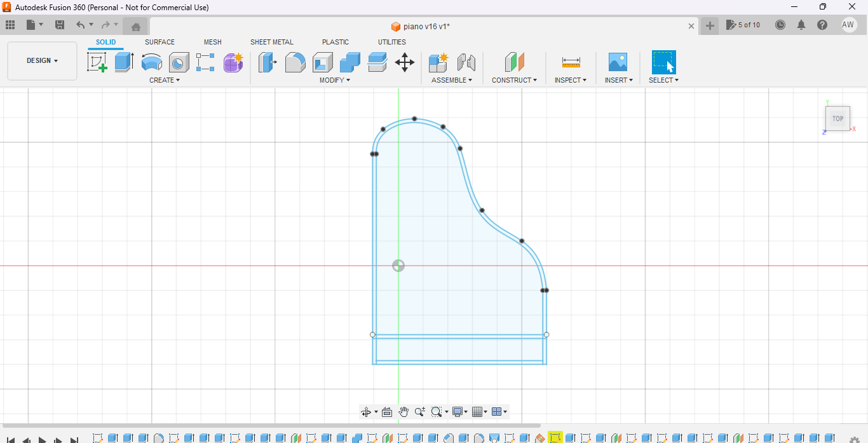Select the Orbit navigation tool
Image resolution: width=868 pixels, height=443 pixels.
click(366, 412)
